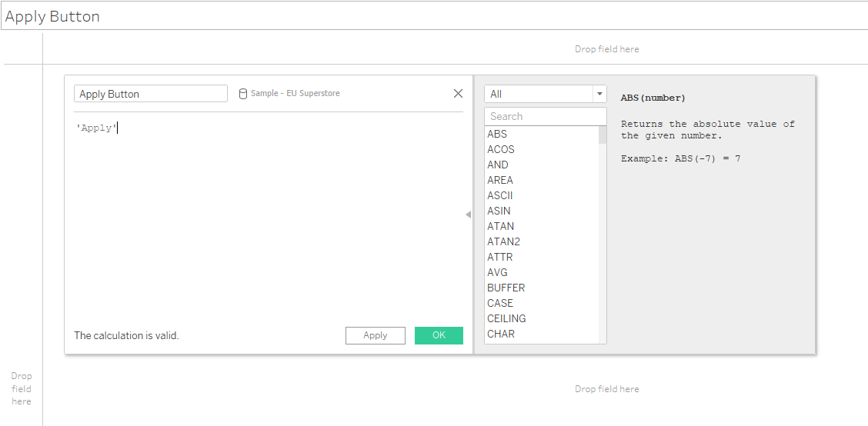Image resolution: width=868 pixels, height=426 pixels.
Task: Select ACOS function from the list
Action: [501, 149]
